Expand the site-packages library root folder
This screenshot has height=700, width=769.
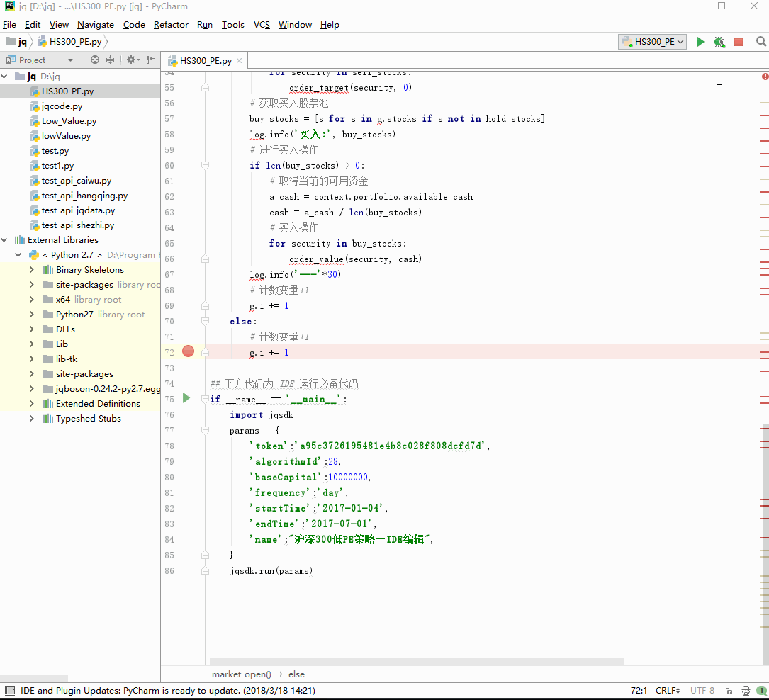[32, 285]
